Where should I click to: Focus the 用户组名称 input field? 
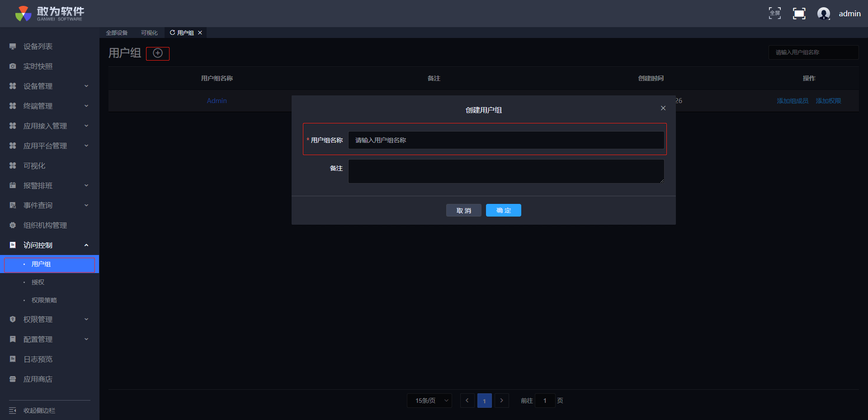click(x=506, y=140)
